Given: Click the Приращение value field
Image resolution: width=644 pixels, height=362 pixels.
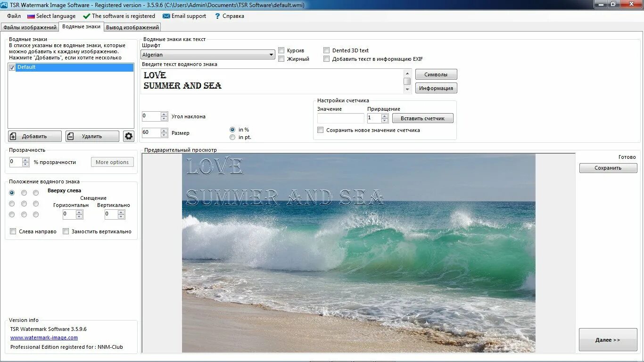Looking at the screenshot, I should (x=374, y=118).
